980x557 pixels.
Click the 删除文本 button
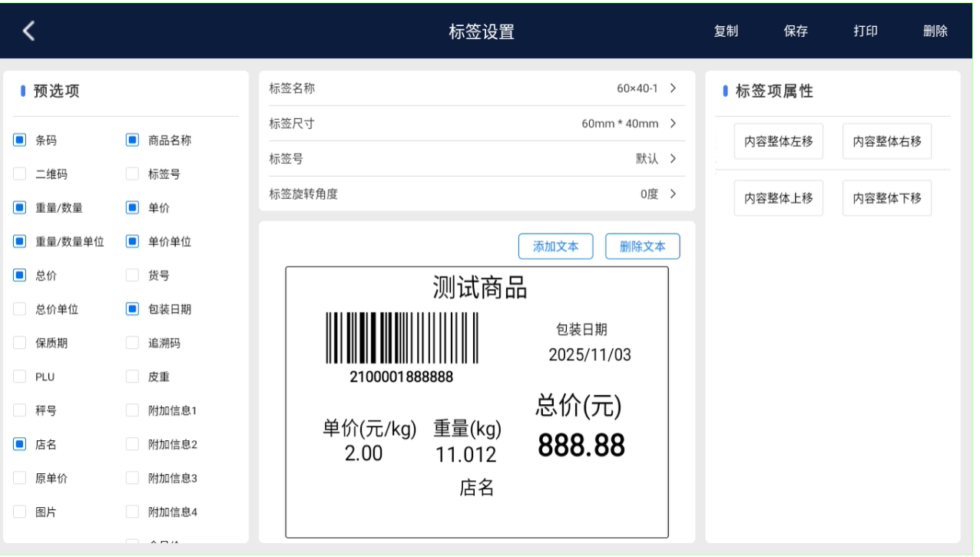643,247
